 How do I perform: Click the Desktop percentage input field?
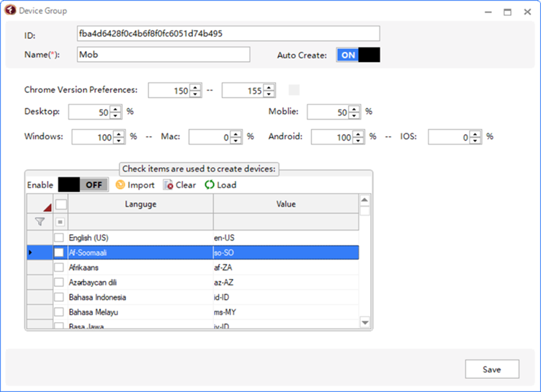pos(89,112)
